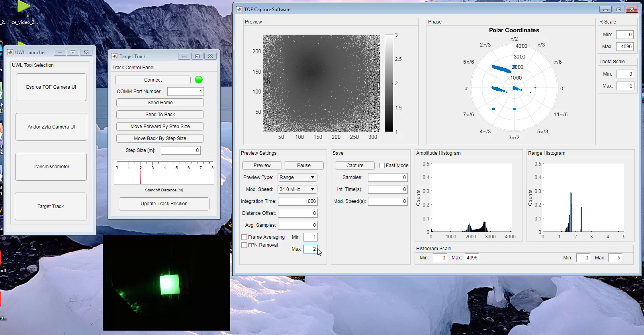Click the Standoff Distance ruler slider
644x335 pixels.
tap(164, 172)
